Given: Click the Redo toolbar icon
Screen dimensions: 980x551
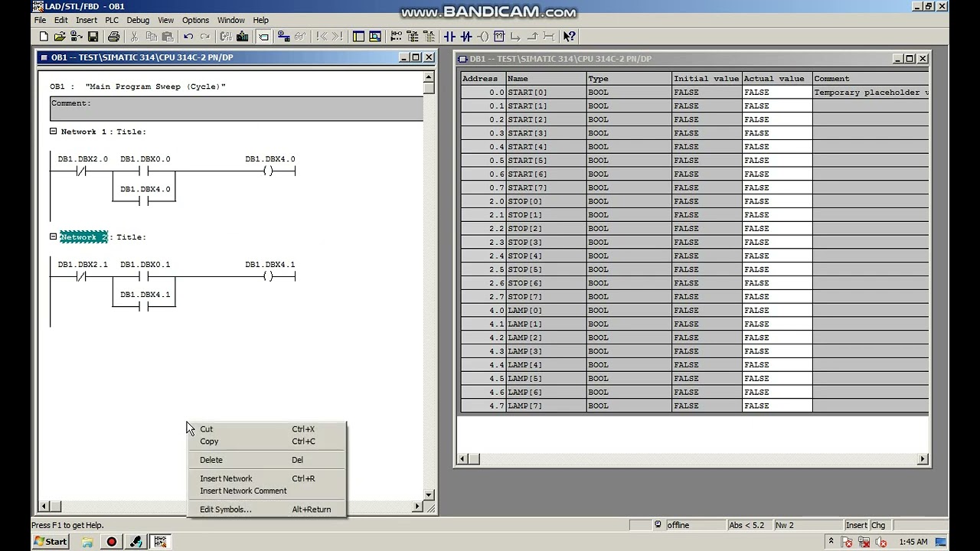Looking at the screenshot, I should (205, 37).
